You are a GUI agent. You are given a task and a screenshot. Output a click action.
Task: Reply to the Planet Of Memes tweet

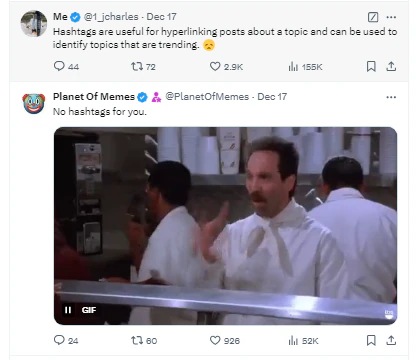pyautogui.click(x=66, y=340)
